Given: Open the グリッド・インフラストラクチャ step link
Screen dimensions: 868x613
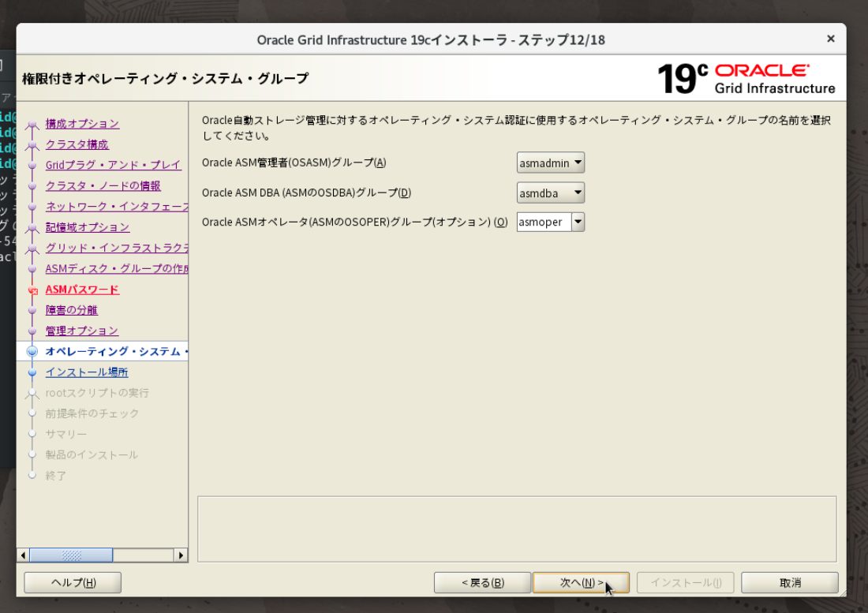Looking at the screenshot, I should point(116,248).
